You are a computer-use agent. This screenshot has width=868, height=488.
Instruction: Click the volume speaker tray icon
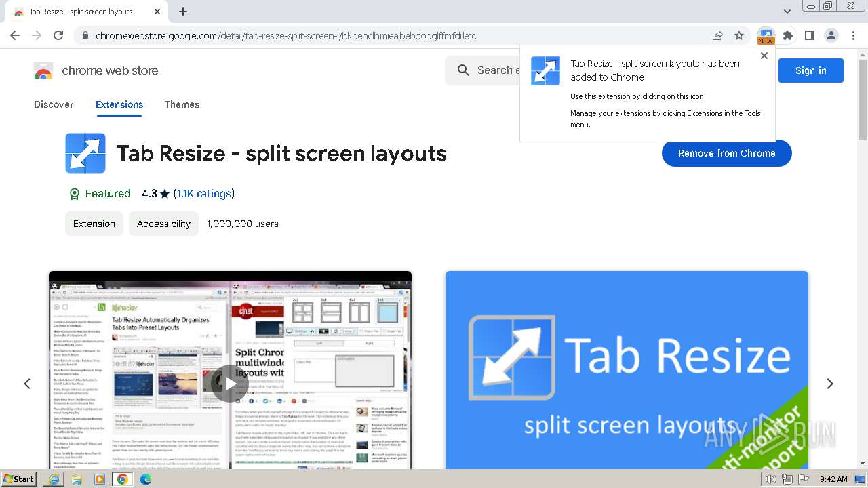coord(771,479)
